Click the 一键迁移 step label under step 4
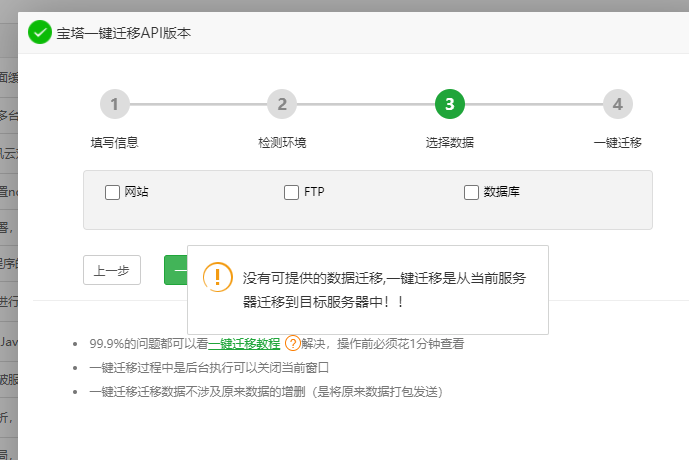The image size is (689, 460). (617, 142)
